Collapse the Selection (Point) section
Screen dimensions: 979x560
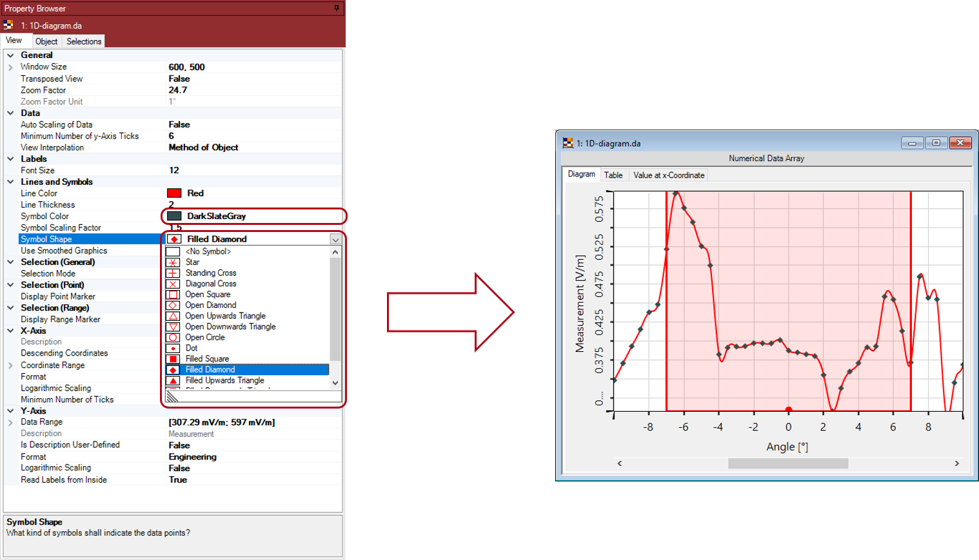(x=11, y=285)
